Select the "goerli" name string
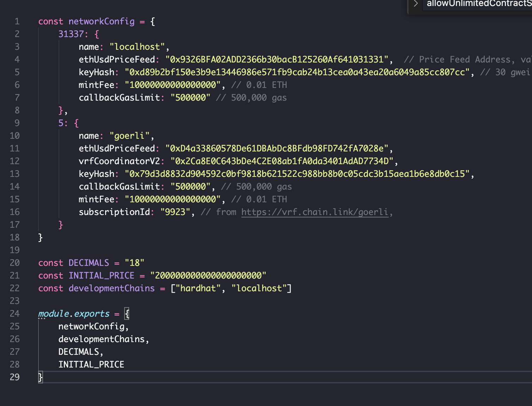The image size is (532, 406). [x=129, y=136]
